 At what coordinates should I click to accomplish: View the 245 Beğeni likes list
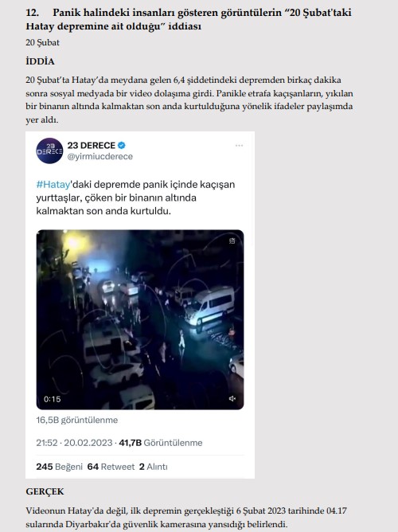[x=60, y=467]
